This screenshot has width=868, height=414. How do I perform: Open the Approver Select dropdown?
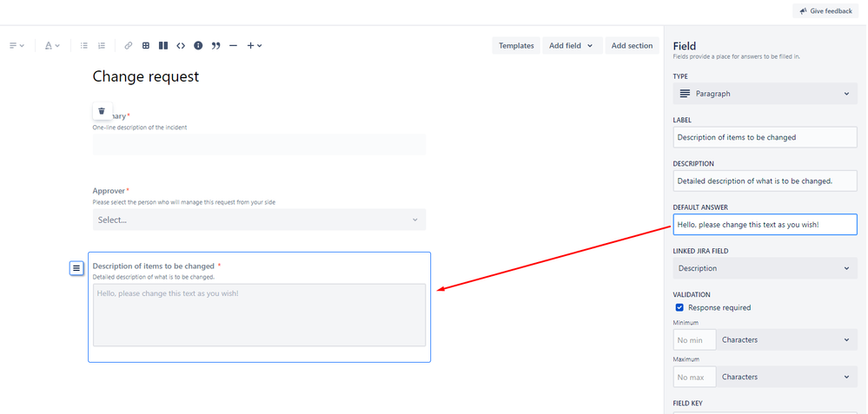pyautogui.click(x=259, y=220)
